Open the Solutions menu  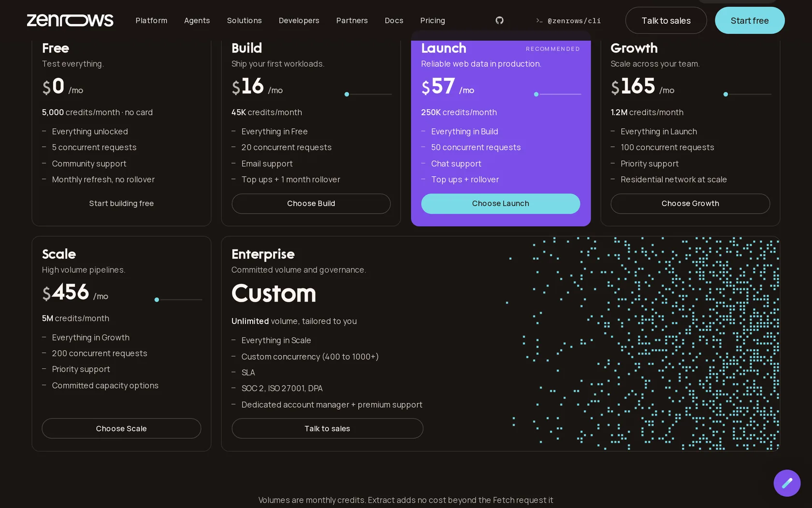[244, 20]
